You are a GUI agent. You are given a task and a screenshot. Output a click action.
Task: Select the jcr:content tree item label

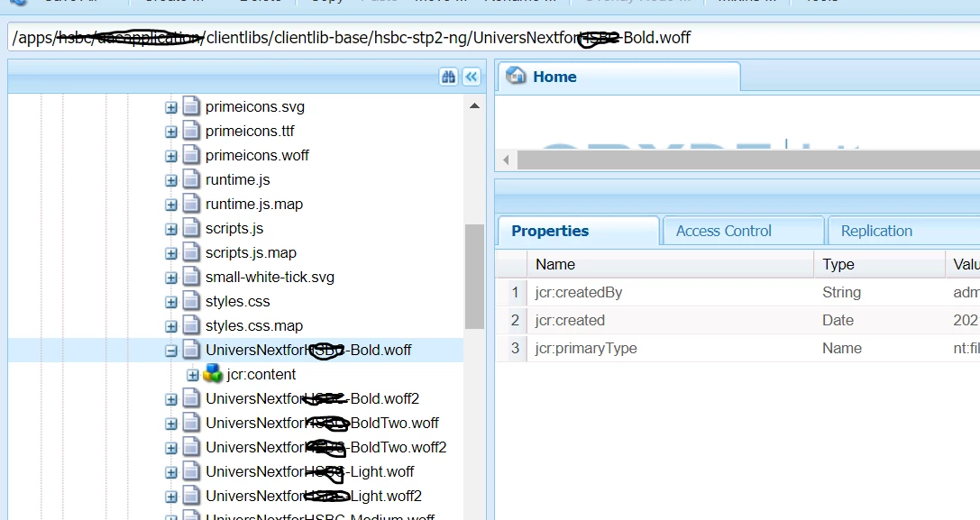coord(261,374)
